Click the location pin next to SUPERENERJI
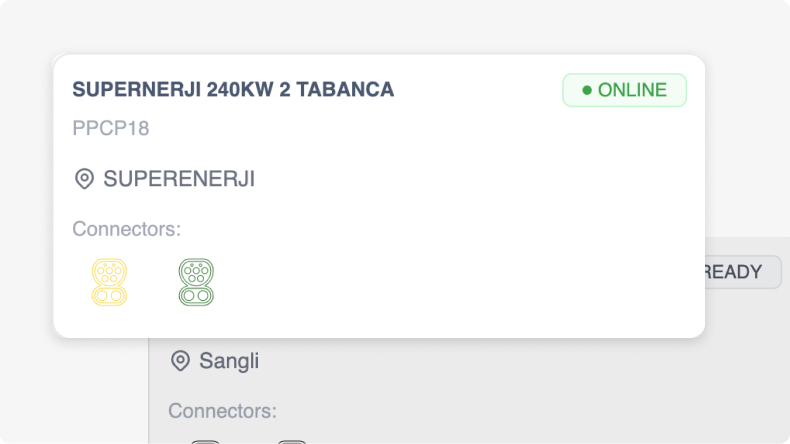790x444 pixels. click(85, 179)
